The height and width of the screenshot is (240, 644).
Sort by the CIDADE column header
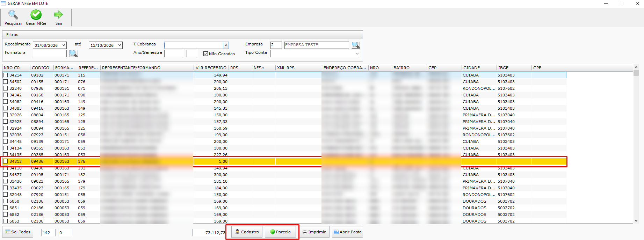coord(479,68)
